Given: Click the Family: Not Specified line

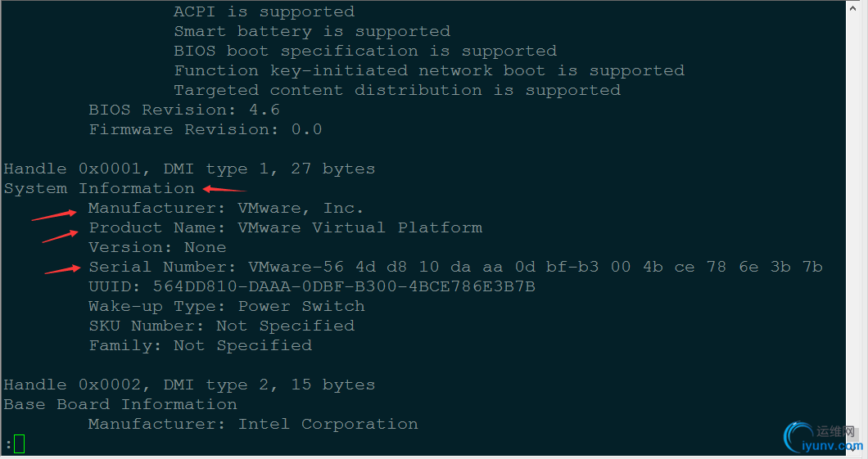Looking at the screenshot, I should (201, 345).
